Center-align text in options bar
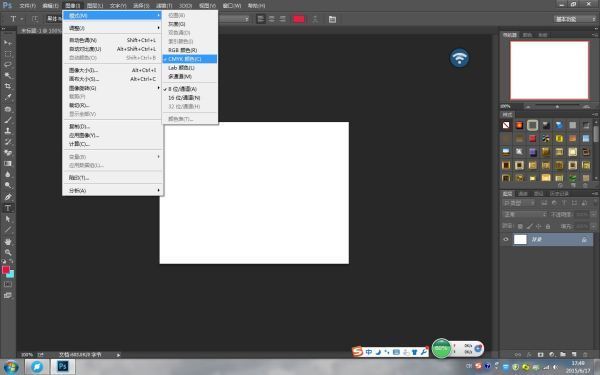This screenshot has width=600, height=375. click(x=272, y=19)
